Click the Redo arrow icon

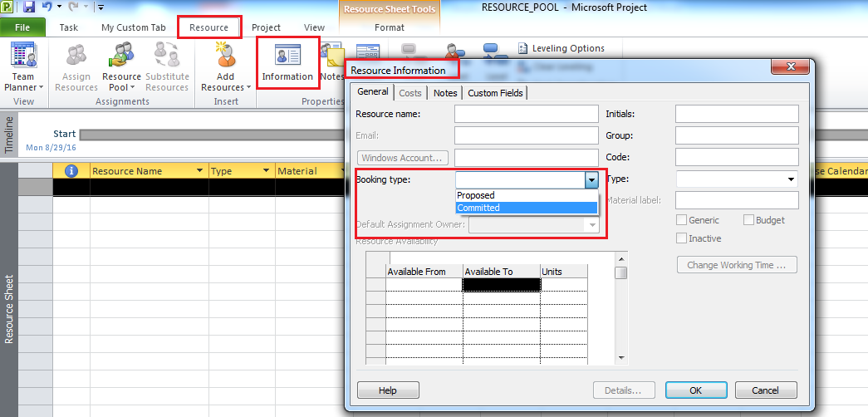(73, 7)
